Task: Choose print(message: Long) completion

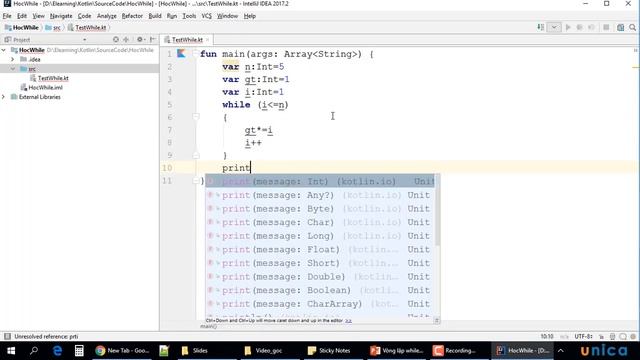Action: click(320, 236)
